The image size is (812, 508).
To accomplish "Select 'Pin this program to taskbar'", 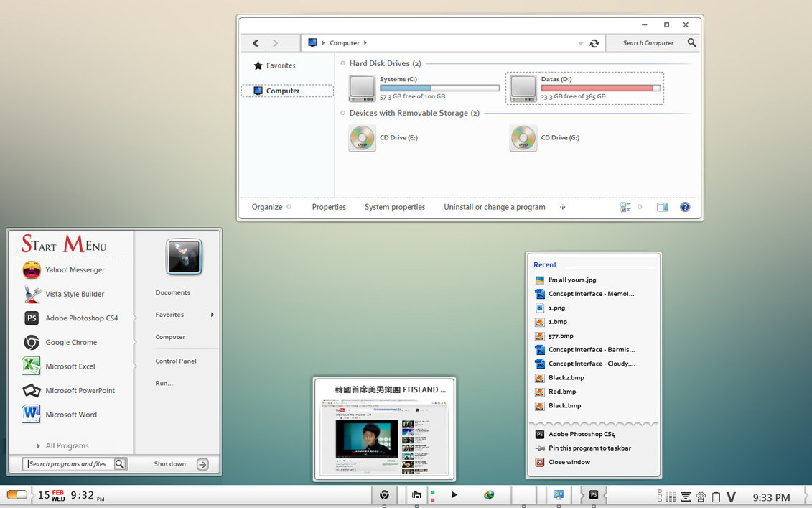I will [x=589, y=448].
